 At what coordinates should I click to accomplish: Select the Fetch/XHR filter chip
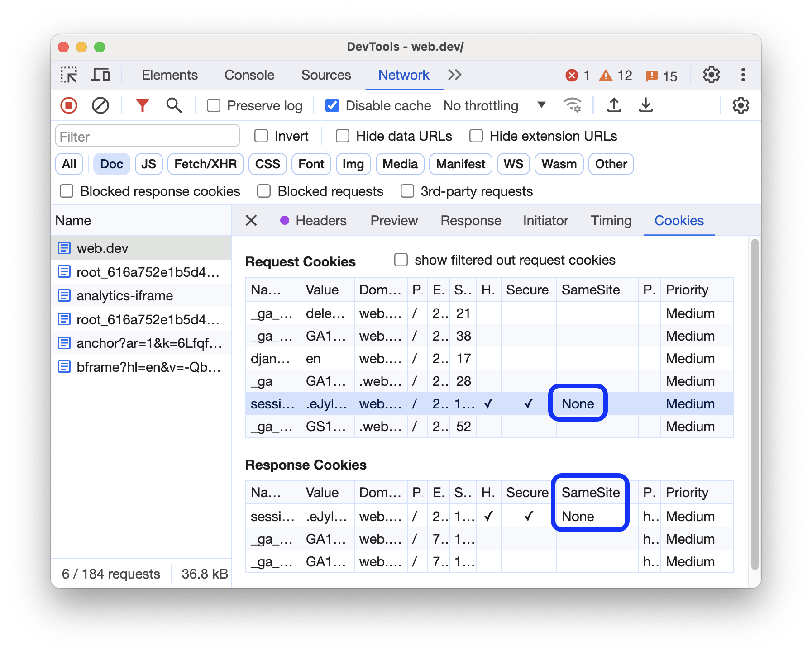(205, 164)
